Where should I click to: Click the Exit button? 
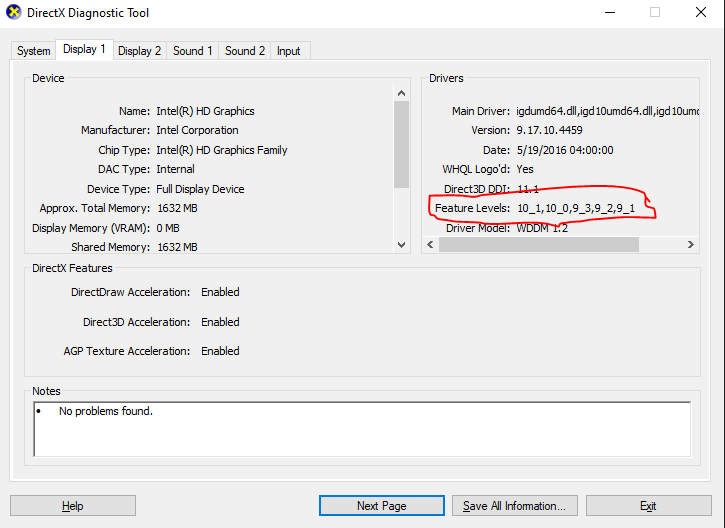pyautogui.click(x=648, y=506)
